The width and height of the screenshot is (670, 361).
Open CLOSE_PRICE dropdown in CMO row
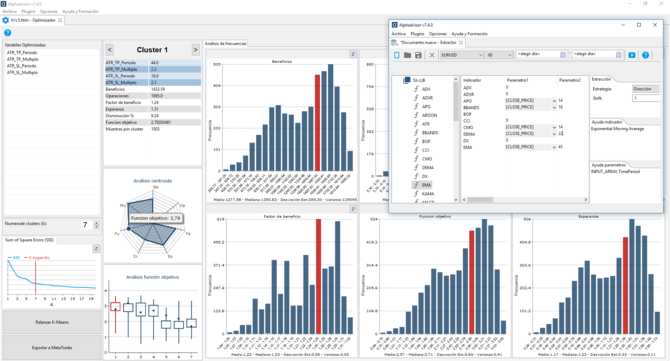pos(554,127)
